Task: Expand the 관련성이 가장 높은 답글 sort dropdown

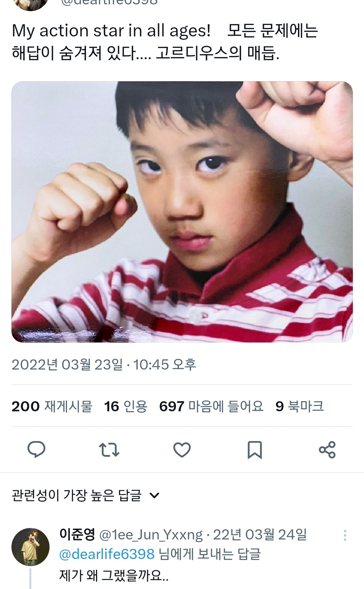Action: coord(86,495)
